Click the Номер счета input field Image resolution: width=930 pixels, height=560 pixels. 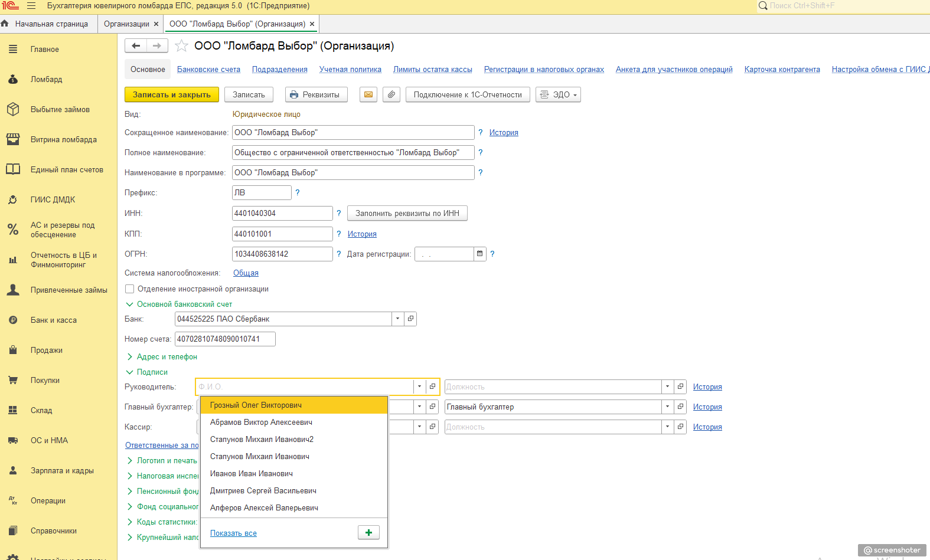(225, 339)
